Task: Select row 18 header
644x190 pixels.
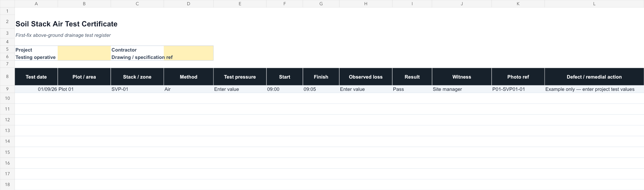Action: [x=7, y=184]
